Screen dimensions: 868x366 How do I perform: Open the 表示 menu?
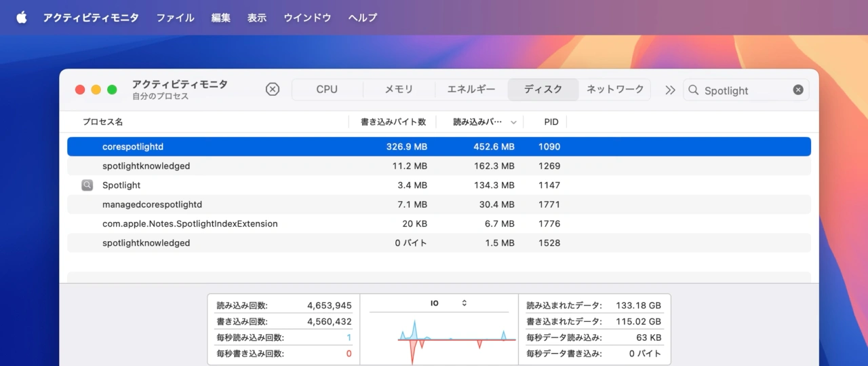click(257, 18)
